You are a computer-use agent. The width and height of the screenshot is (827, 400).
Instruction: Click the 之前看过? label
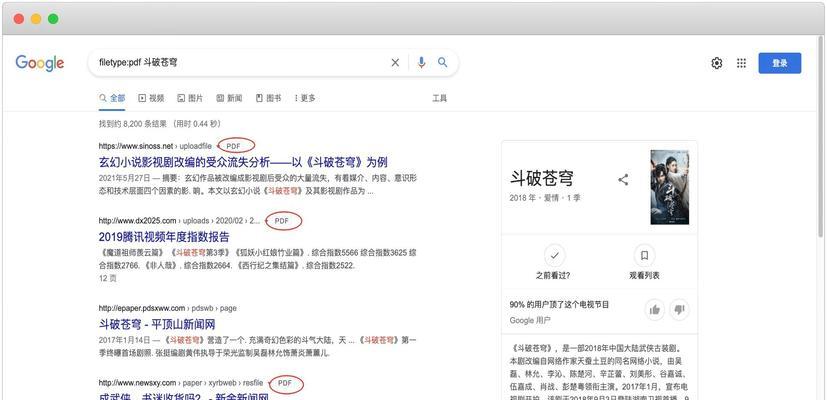point(553,275)
